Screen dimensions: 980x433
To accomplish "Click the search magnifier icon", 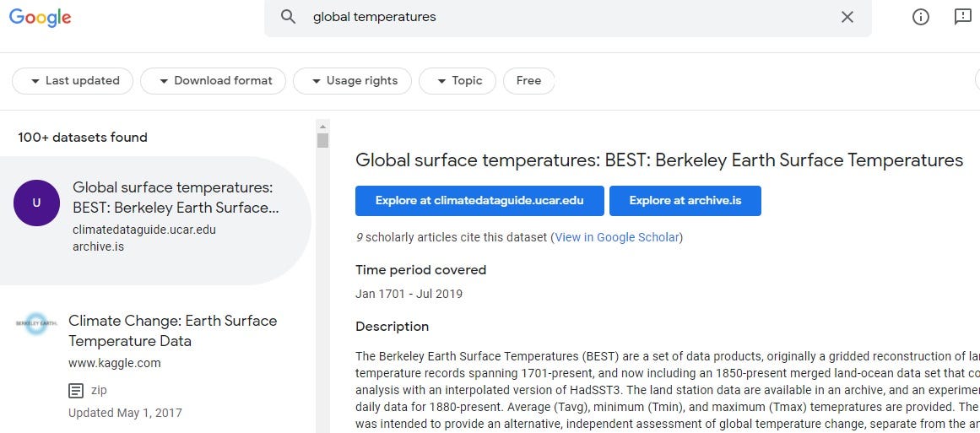I will [289, 17].
